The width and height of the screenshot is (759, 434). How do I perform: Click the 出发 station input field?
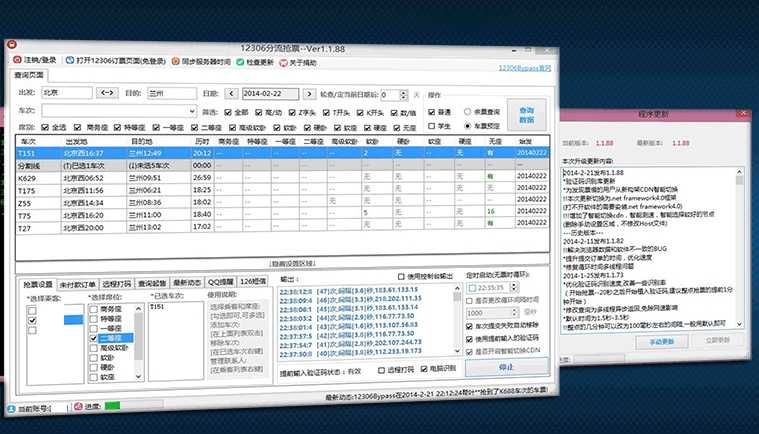point(67,92)
